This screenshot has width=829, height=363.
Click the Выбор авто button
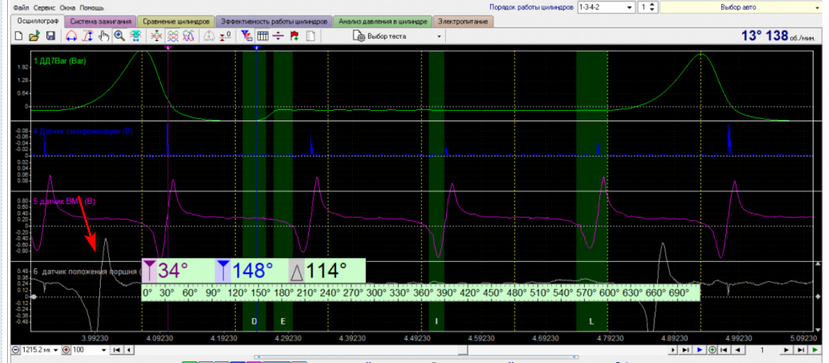[738, 7]
